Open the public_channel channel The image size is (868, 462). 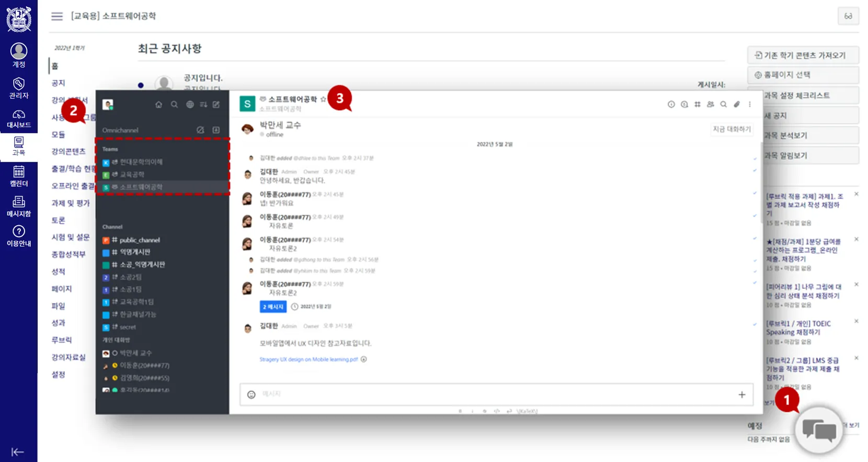162,240
